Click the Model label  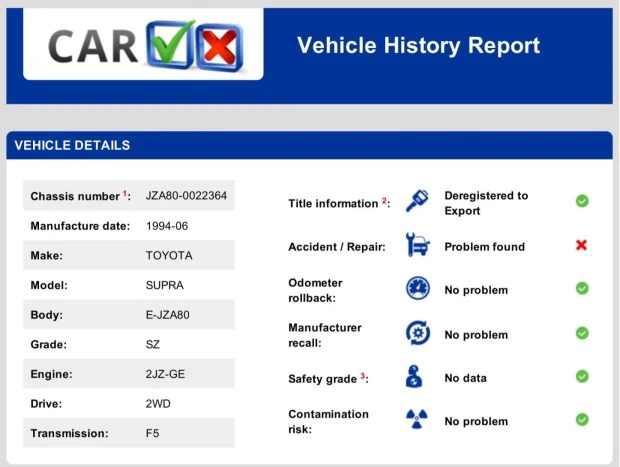49,285
